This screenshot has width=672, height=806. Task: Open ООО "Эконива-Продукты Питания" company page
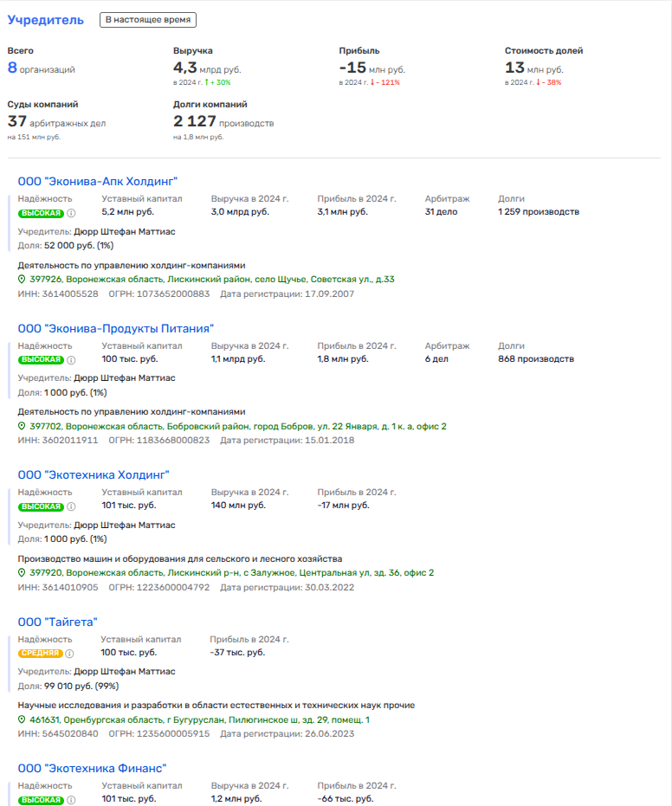point(115,328)
